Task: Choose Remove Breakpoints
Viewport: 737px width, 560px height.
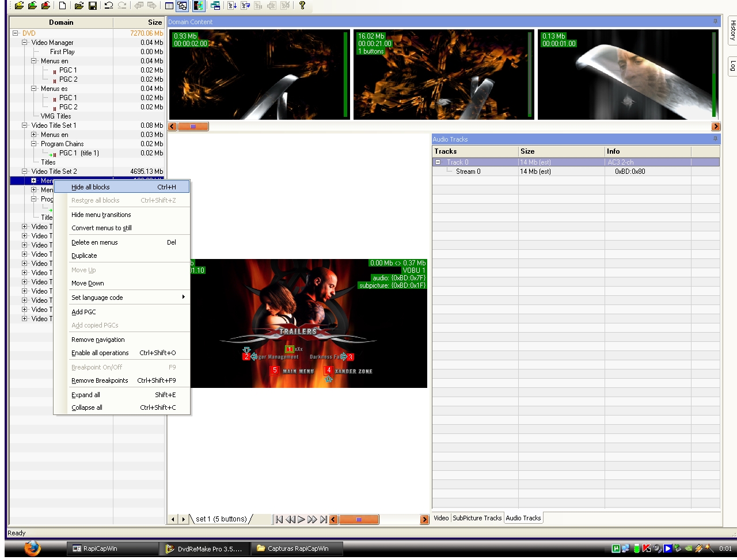Action: coord(121,380)
